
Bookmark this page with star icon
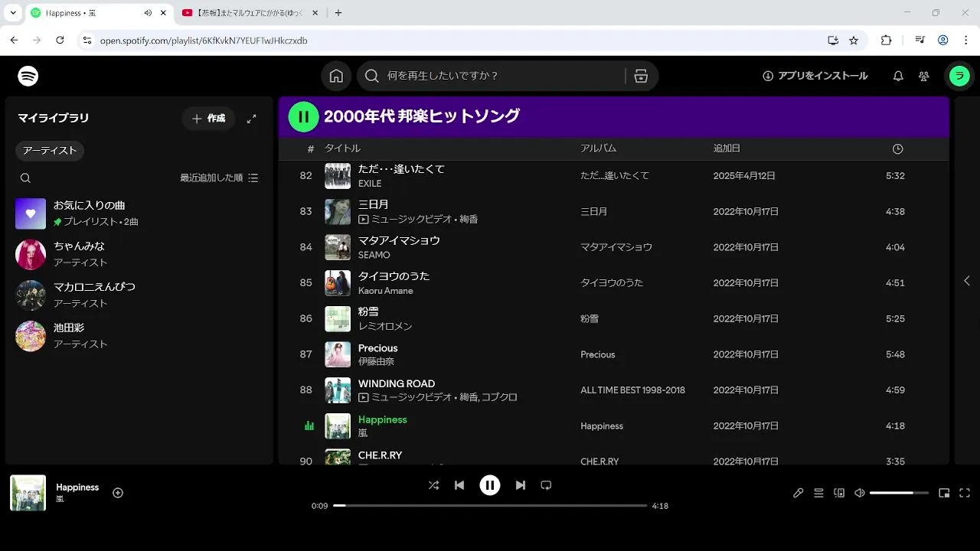coord(854,40)
